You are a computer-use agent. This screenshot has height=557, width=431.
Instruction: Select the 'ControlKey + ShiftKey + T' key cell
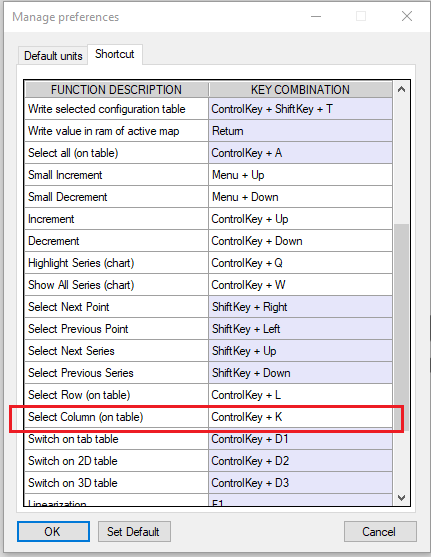pyautogui.click(x=301, y=109)
